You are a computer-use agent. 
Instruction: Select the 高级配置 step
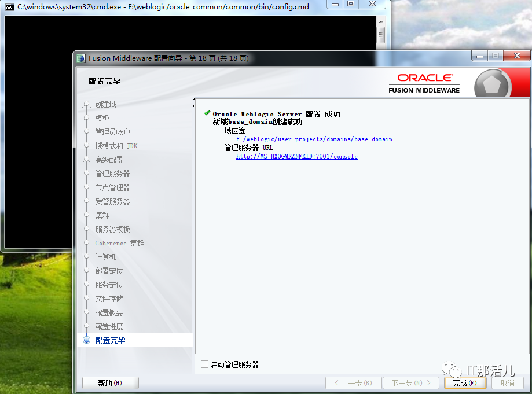point(109,160)
